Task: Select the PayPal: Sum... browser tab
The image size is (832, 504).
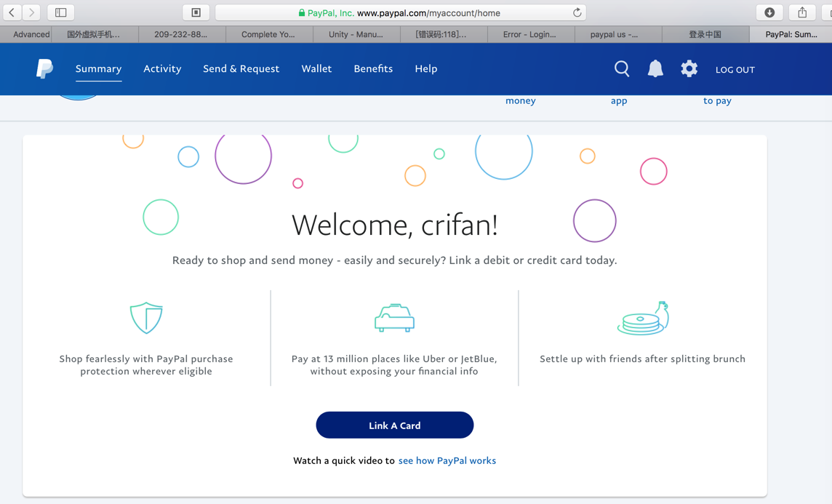Action: (791, 34)
